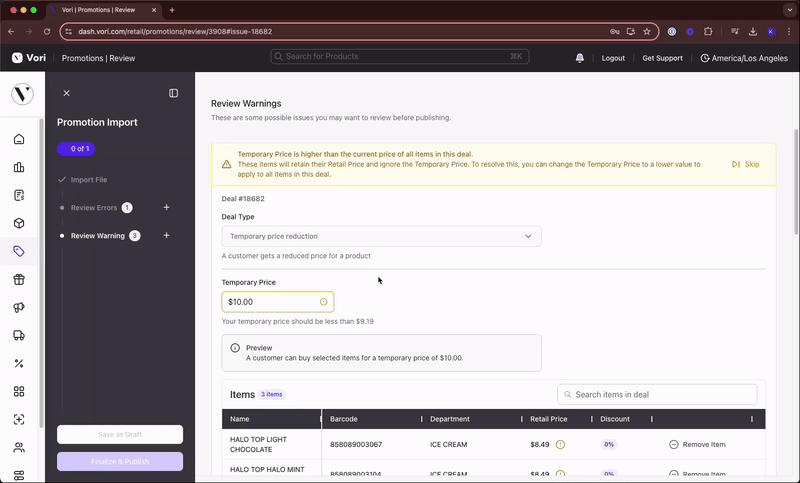The height and width of the screenshot is (483, 800).
Task: Toggle the sidebar panel layout icon
Action: point(173,93)
